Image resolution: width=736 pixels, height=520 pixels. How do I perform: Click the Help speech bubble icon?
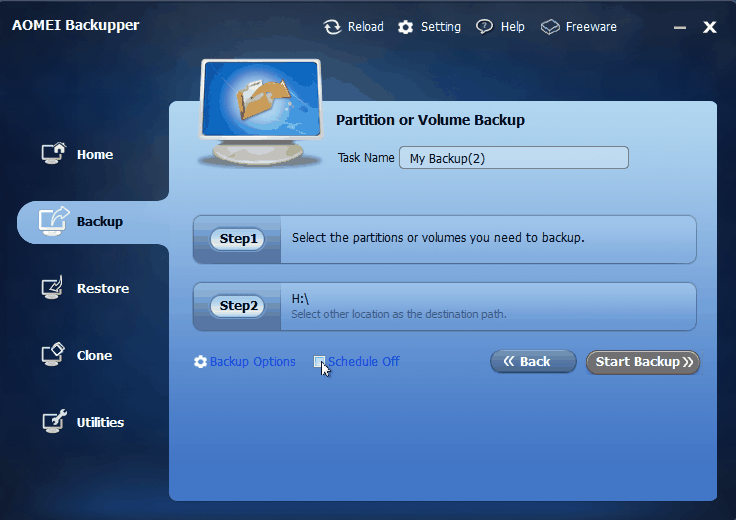(x=484, y=27)
